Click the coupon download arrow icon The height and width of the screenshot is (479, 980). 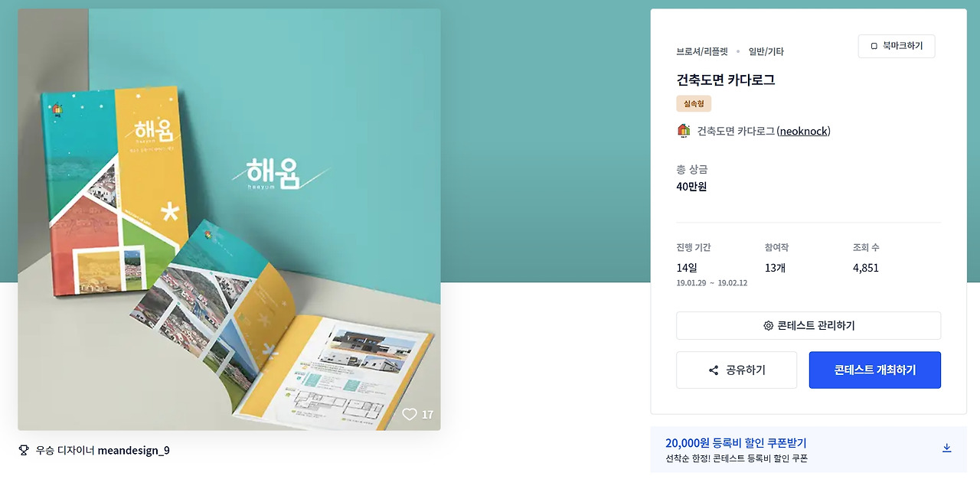[946, 448]
